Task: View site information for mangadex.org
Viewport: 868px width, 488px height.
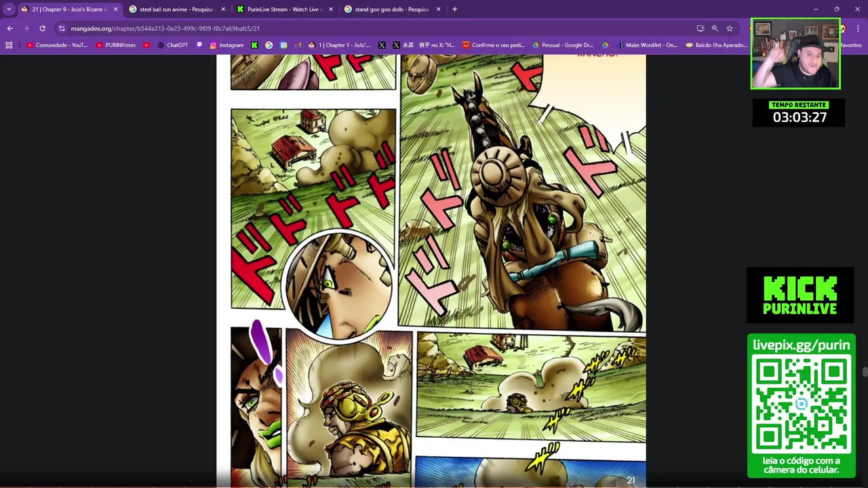Action: (62, 28)
